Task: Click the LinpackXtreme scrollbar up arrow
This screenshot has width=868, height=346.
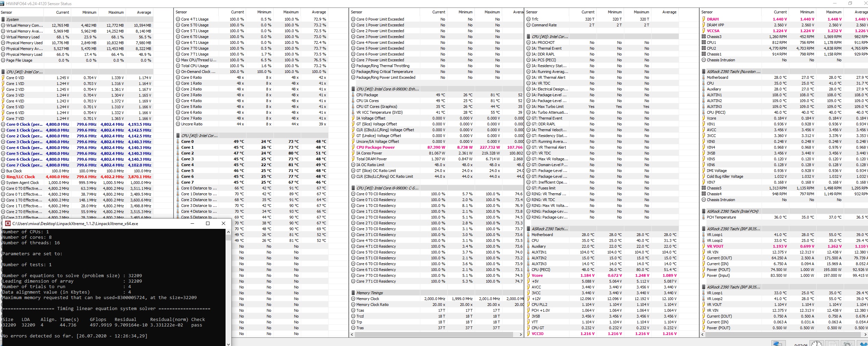Action: point(228,232)
